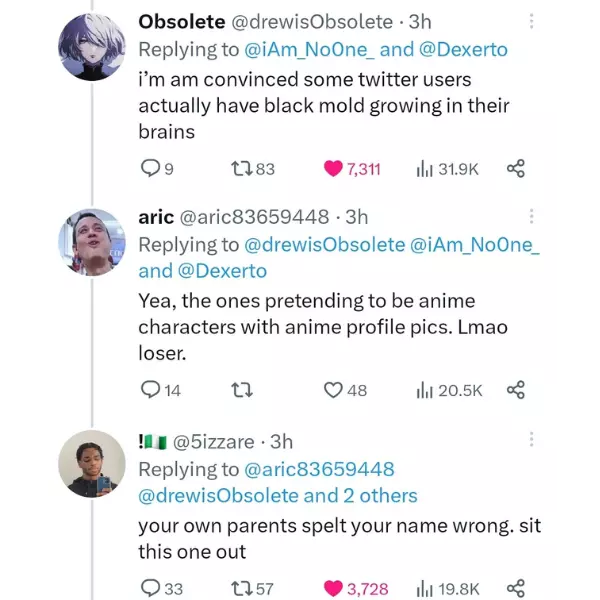View analytics on Obsolete's 31.9K views
The width and height of the screenshot is (600, 600).
click(x=424, y=169)
